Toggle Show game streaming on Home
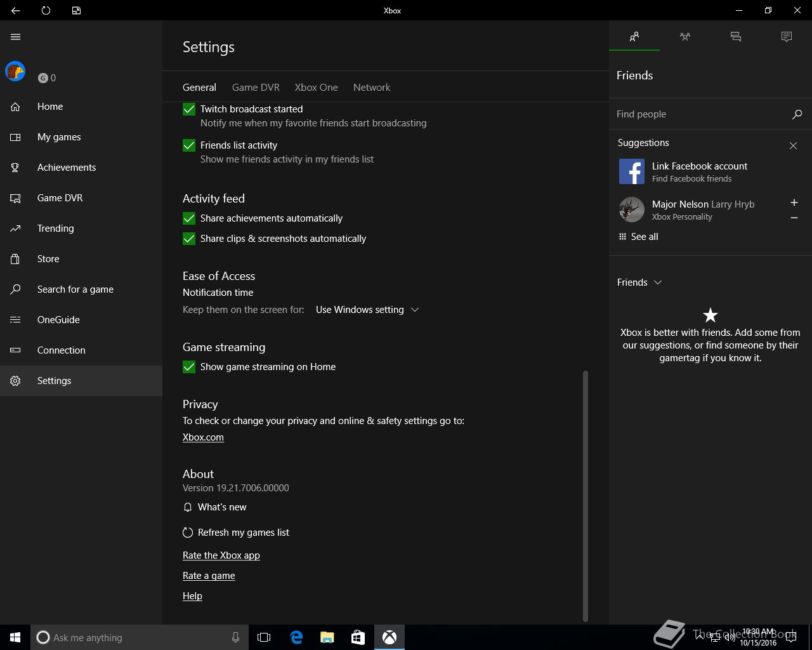This screenshot has height=650, width=812. (189, 367)
